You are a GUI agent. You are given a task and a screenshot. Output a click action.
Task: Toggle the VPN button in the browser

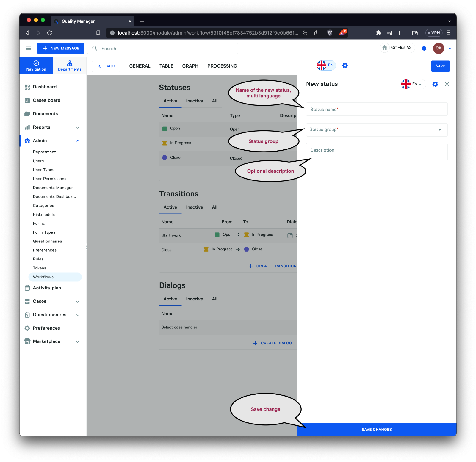(434, 33)
